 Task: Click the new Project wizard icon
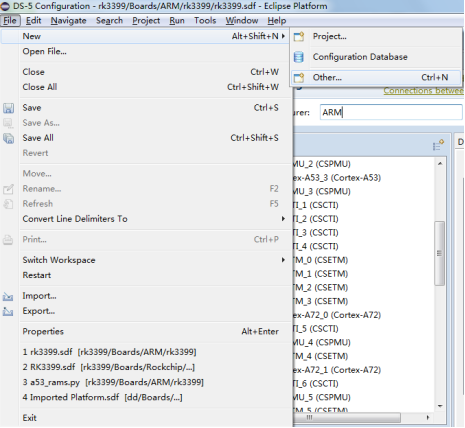(x=299, y=36)
